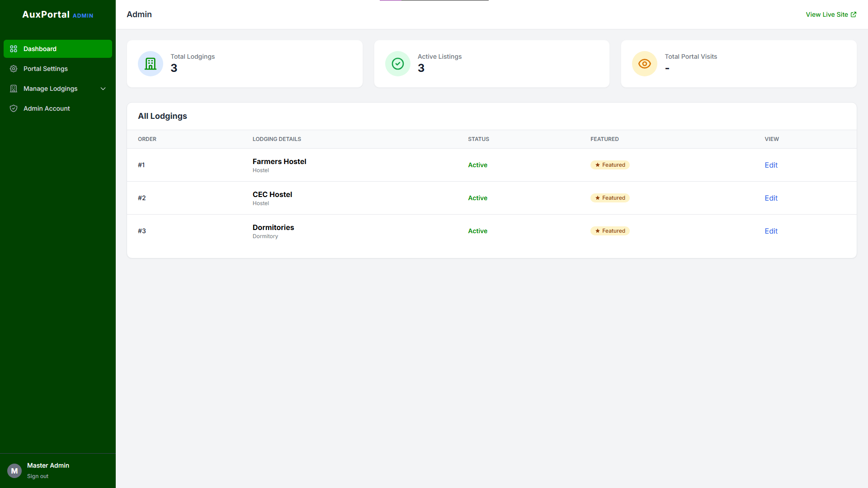Image resolution: width=868 pixels, height=488 pixels.
Task: Click the CEC Hostel Featured badge
Action: pos(610,198)
